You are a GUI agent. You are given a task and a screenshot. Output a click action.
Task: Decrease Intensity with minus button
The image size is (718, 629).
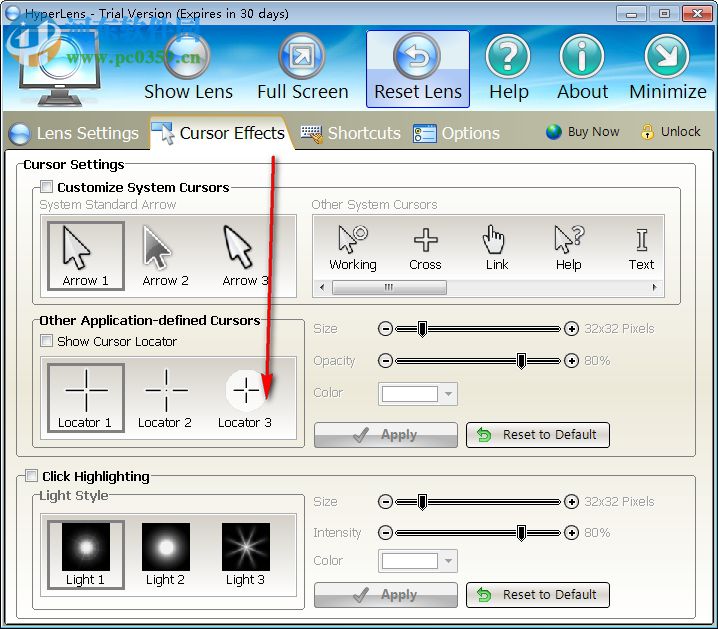point(386,533)
